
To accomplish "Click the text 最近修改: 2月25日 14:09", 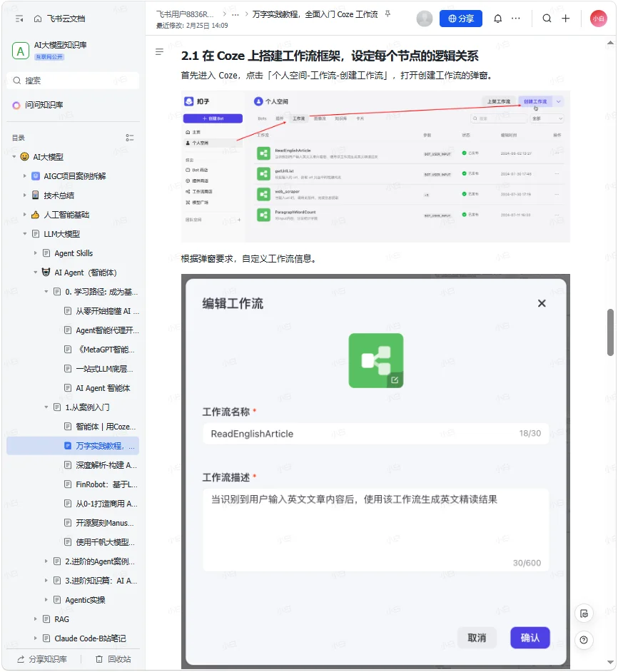I will pos(192,26).
